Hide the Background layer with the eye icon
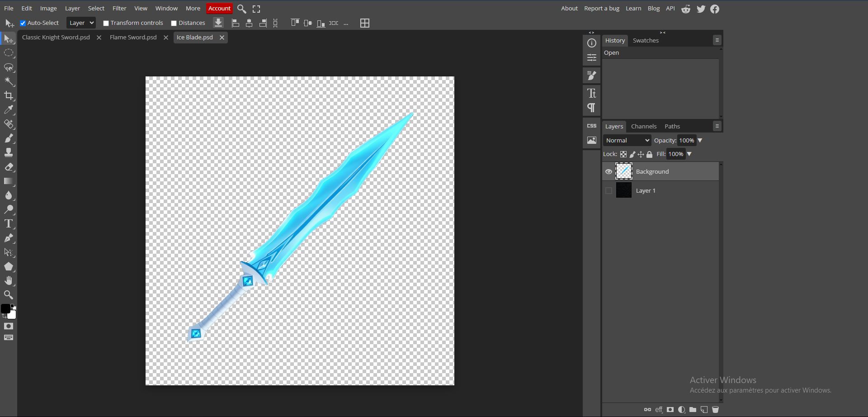 pos(609,172)
